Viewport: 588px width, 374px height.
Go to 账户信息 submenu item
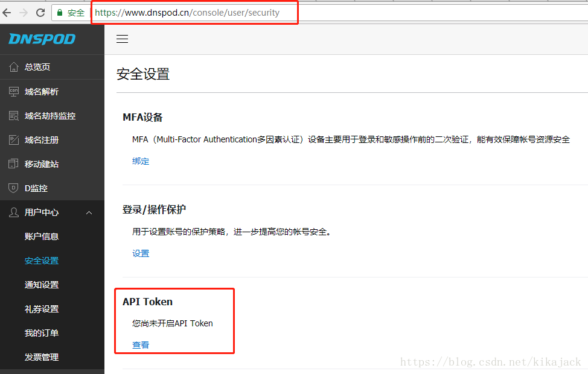[x=42, y=236]
